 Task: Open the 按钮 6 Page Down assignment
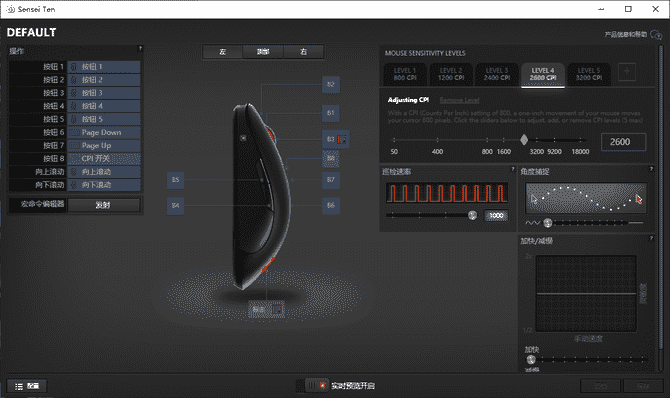(x=104, y=133)
